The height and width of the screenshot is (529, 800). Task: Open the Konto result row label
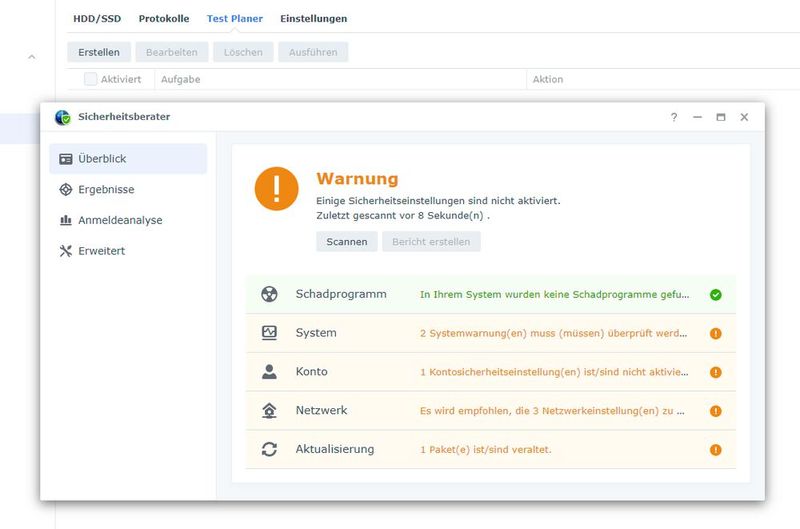tap(311, 372)
